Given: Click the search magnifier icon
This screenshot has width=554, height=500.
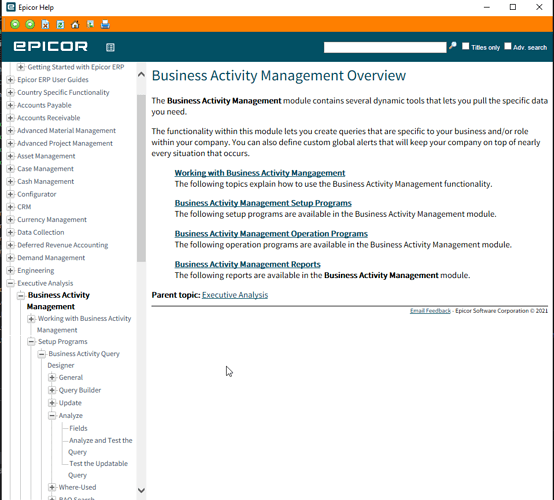Looking at the screenshot, I should click(453, 46).
